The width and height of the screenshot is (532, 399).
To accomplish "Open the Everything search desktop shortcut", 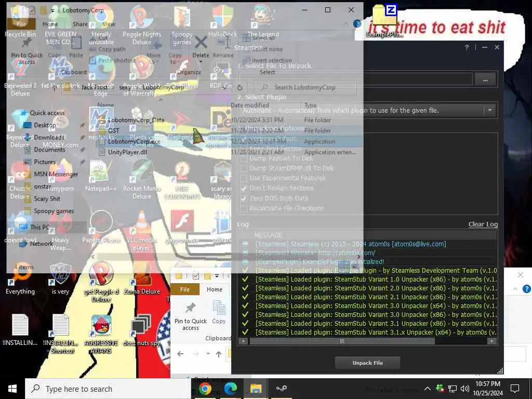I will click(20, 278).
